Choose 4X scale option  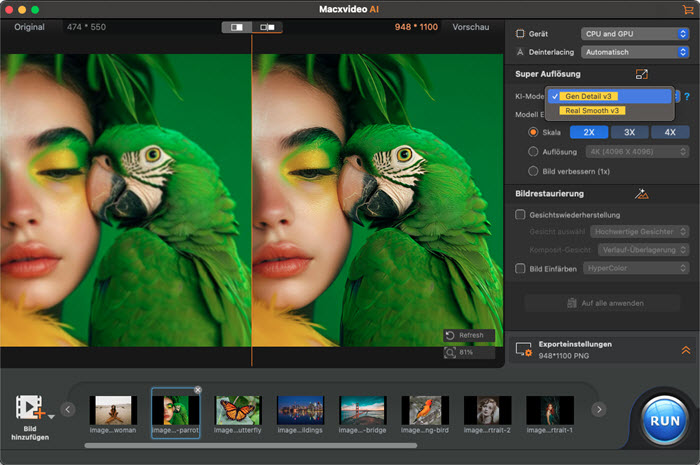click(x=670, y=132)
